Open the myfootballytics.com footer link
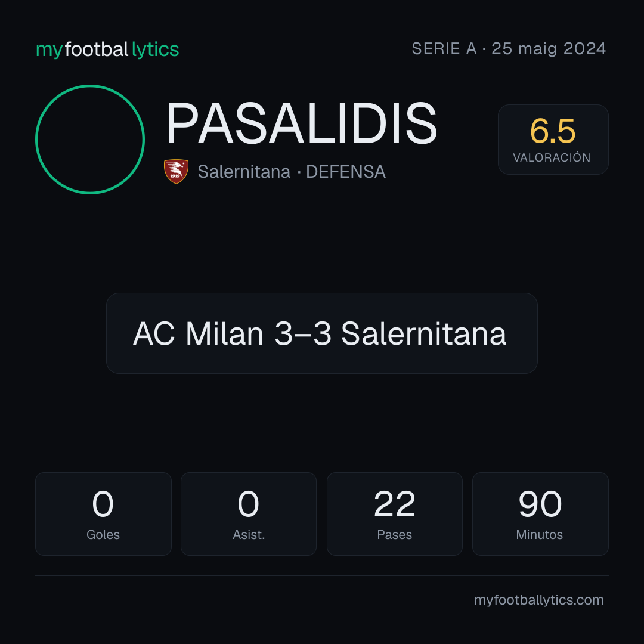 coord(539,600)
